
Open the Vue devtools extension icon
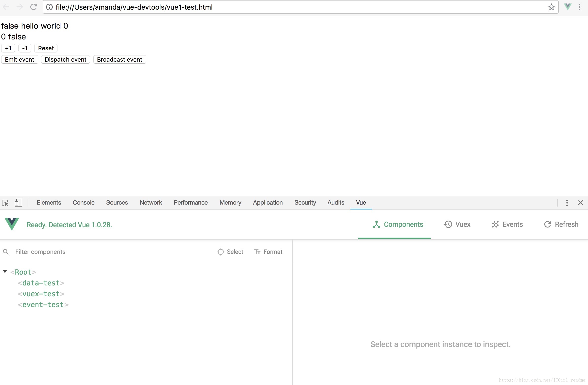(x=568, y=7)
